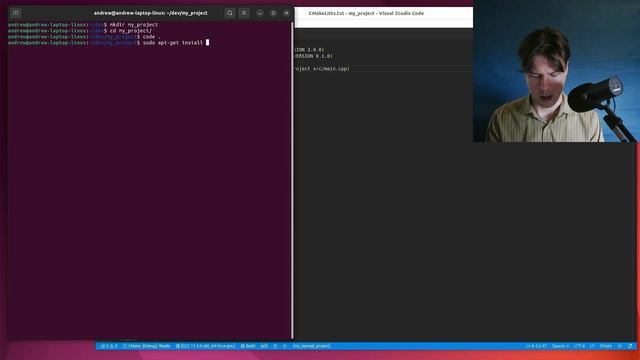Click the terminal vertical scrollbar
Screen dimensions: 640x360
pos(292,180)
